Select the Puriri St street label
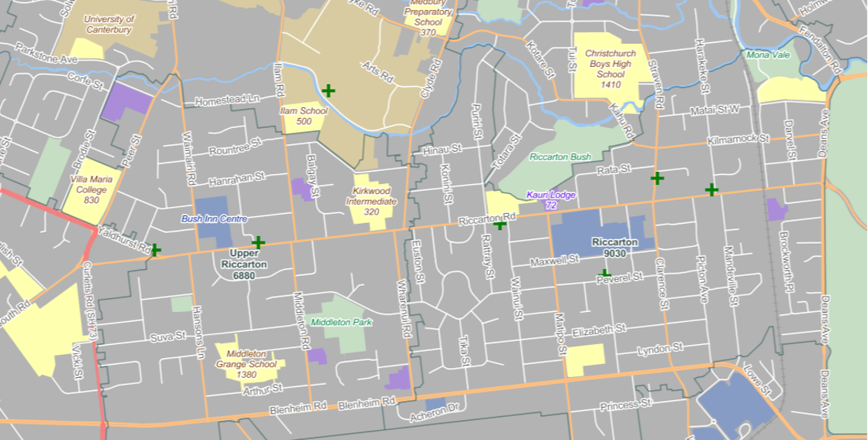Screen dimensions: 868x440 [476, 121]
